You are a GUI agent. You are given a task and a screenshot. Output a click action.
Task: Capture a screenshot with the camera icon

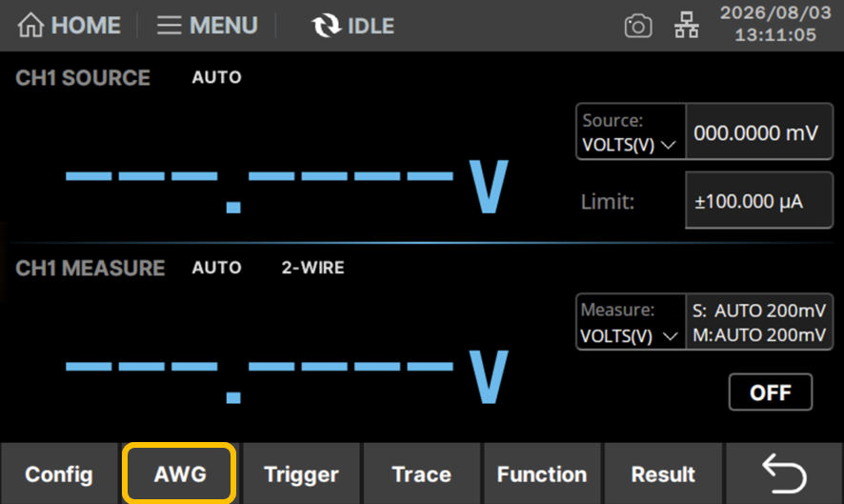(638, 26)
